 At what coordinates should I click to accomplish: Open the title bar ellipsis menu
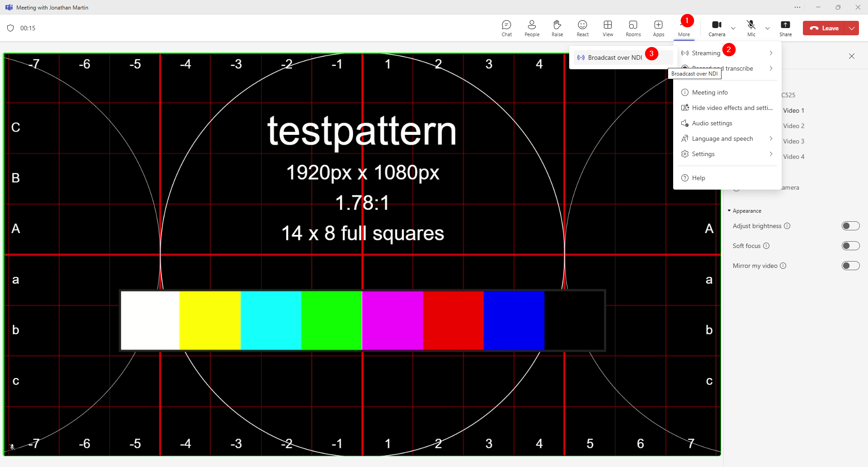[797, 7]
